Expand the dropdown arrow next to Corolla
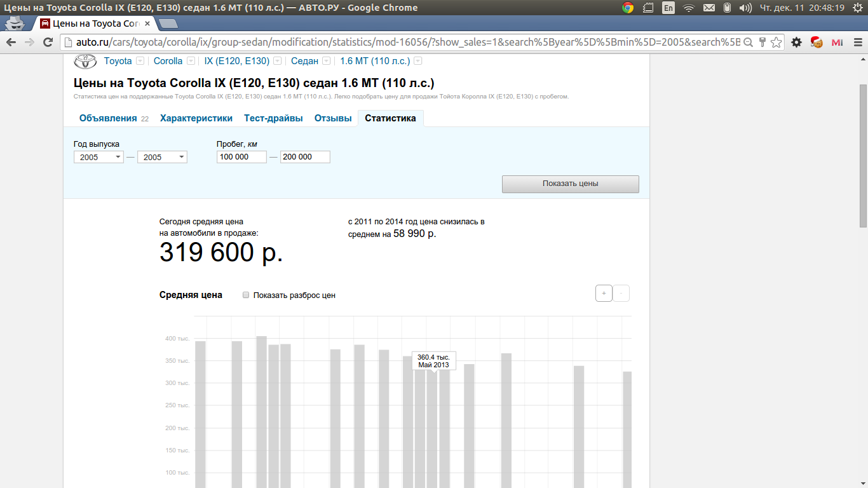The height and width of the screenshot is (488, 868). point(191,61)
